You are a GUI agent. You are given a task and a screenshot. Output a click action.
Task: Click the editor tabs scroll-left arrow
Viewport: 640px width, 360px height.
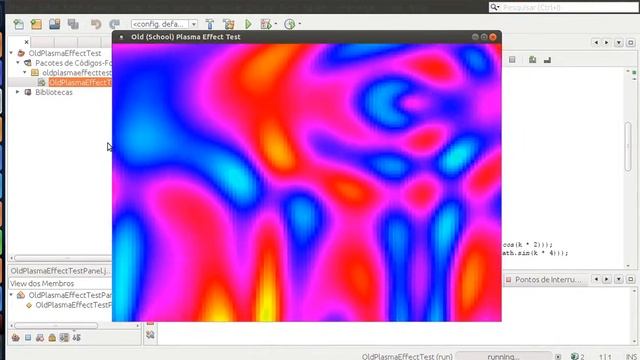pyautogui.click(x=596, y=42)
